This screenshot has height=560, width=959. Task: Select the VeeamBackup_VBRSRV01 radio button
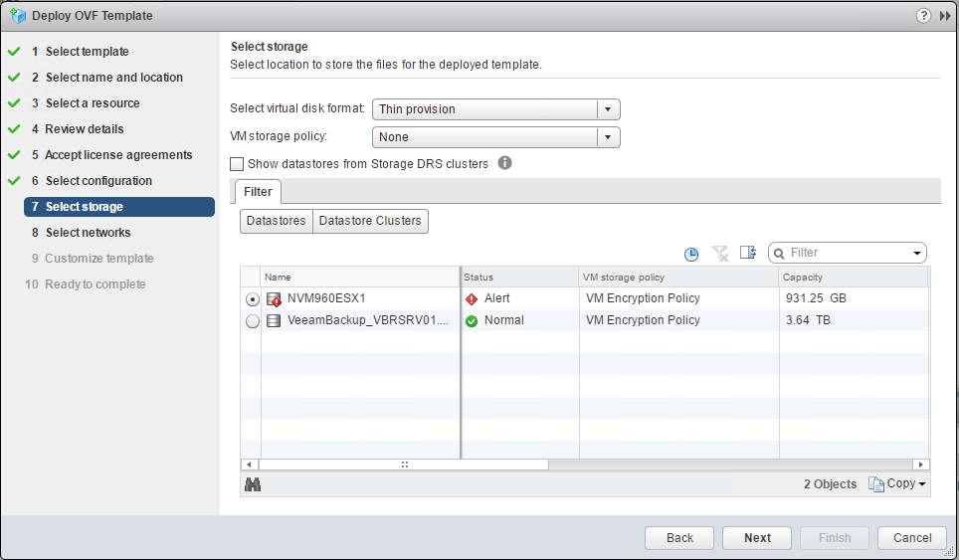point(252,321)
